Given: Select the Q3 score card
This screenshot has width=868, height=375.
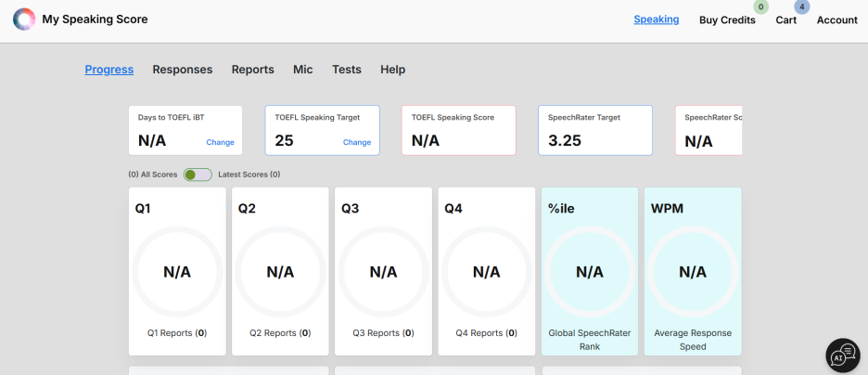Looking at the screenshot, I should 383,271.
